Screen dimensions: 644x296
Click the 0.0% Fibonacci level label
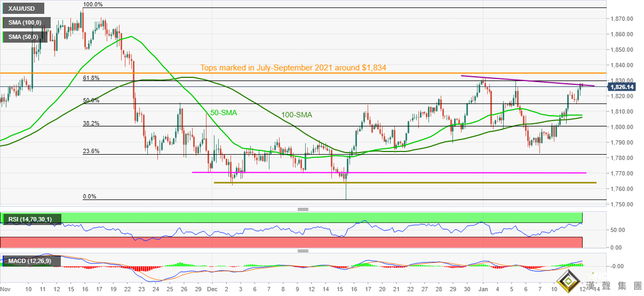[x=90, y=196]
